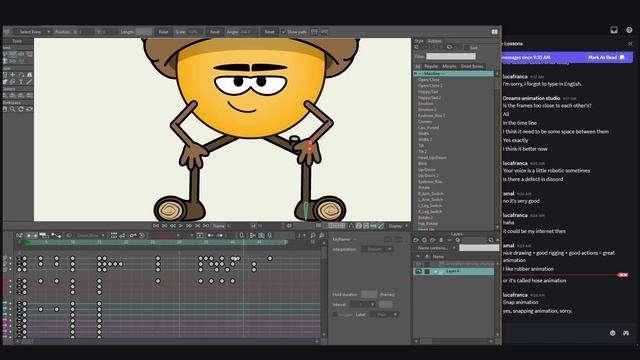Screen dimensions: 640x360
Task: Click the panel layout icon above Style panel
Action: [x=494, y=31]
